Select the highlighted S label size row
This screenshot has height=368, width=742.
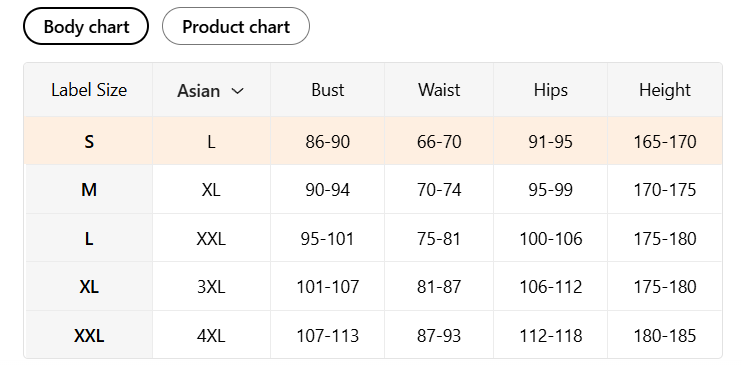click(373, 141)
